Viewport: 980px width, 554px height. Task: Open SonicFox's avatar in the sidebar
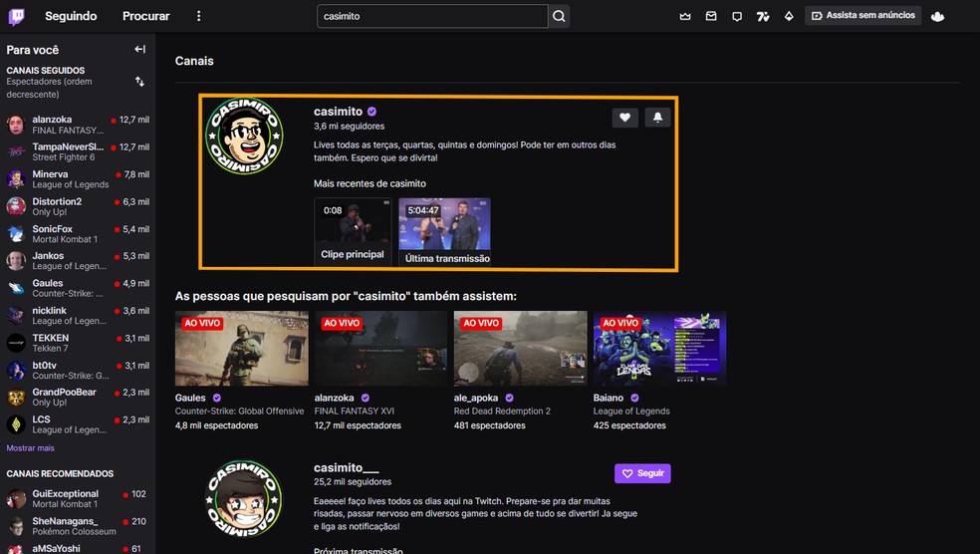click(x=16, y=234)
